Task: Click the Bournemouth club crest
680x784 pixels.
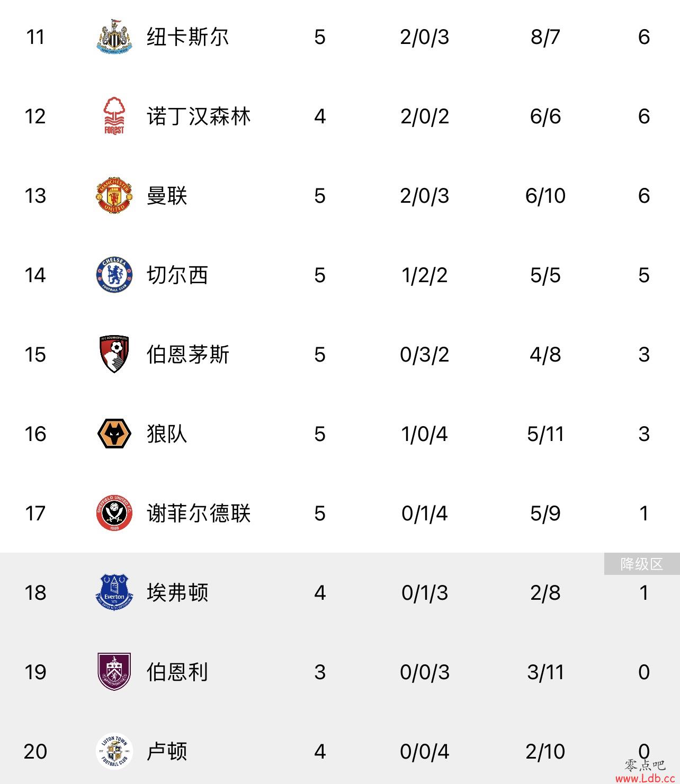Action: coord(114,354)
